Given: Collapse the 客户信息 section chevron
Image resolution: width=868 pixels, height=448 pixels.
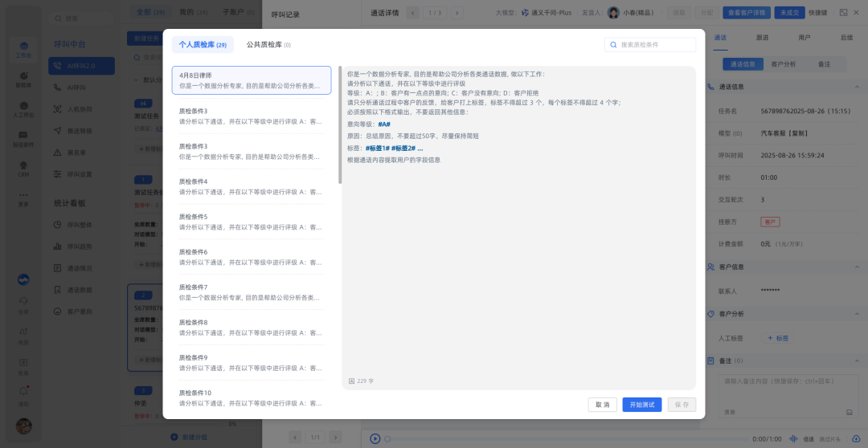Looking at the screenshot, I should click(855, 267).
